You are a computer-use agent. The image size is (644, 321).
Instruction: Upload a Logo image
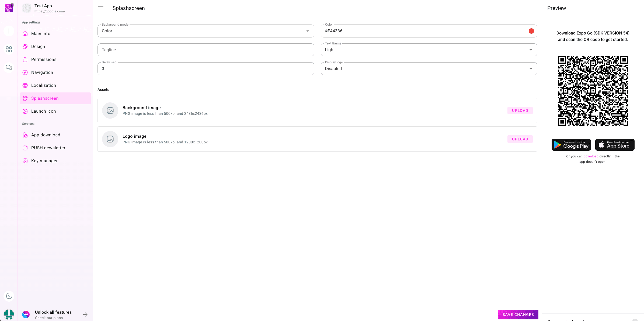pyautogui.click(x=520, y=139)
